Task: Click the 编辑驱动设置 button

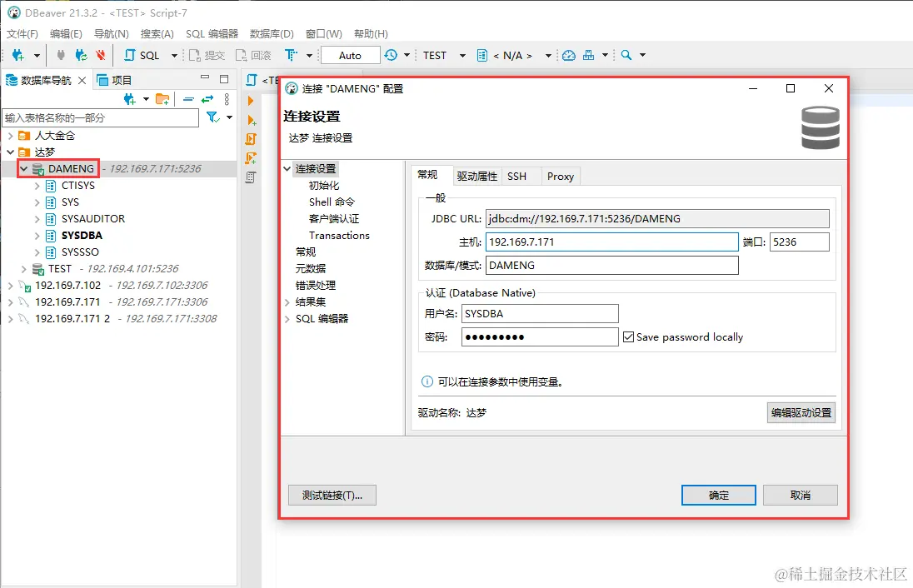Action: pyautogui.click(x=801, y=413)
